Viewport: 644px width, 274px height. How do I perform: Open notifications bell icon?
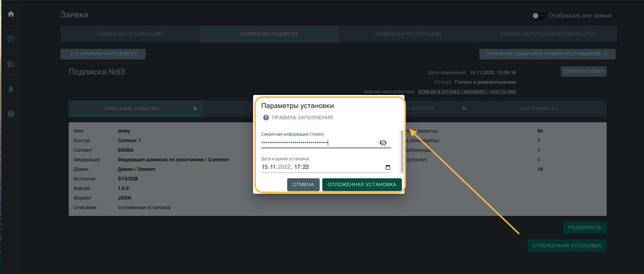pyautogui.click(x=11, y=89)
